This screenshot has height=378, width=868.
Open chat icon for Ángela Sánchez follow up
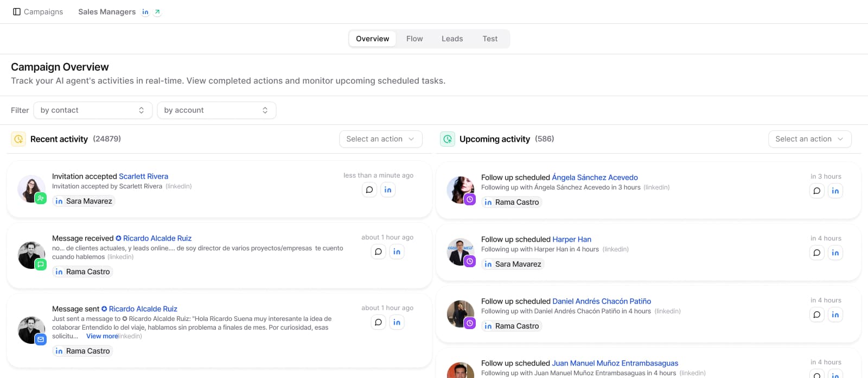point(817,191)
